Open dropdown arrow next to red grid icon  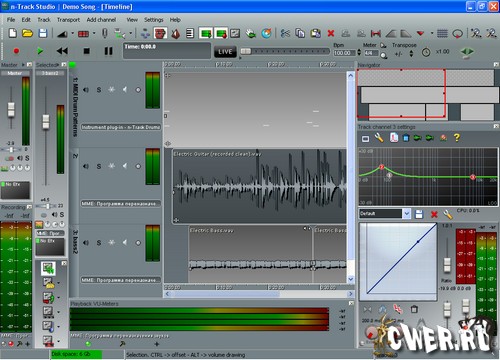(x=94, y=33)
